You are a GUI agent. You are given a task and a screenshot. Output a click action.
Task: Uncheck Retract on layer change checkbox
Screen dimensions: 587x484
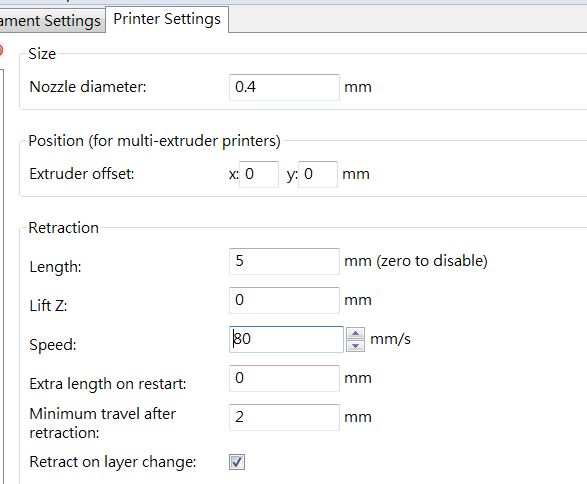tap(237, 462)
